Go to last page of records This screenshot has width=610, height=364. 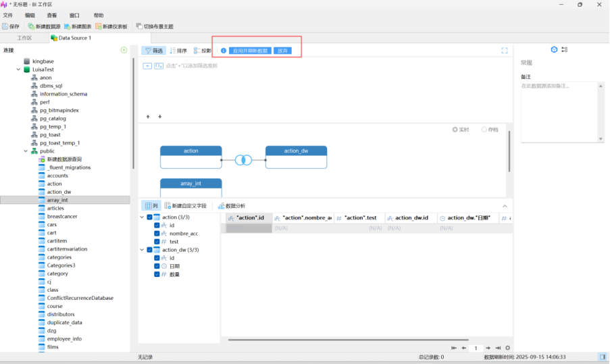tap(498, 348)
